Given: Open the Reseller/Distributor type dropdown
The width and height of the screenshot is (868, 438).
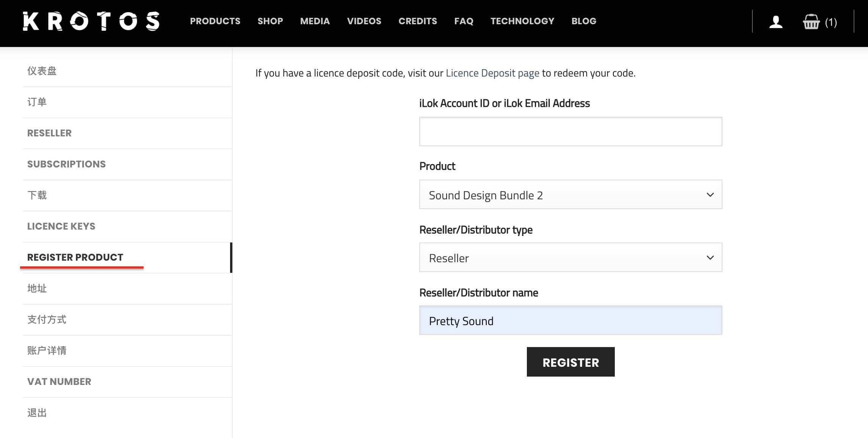Looking at the screenshot, I should pyautogui.click(x=570, y=257).
